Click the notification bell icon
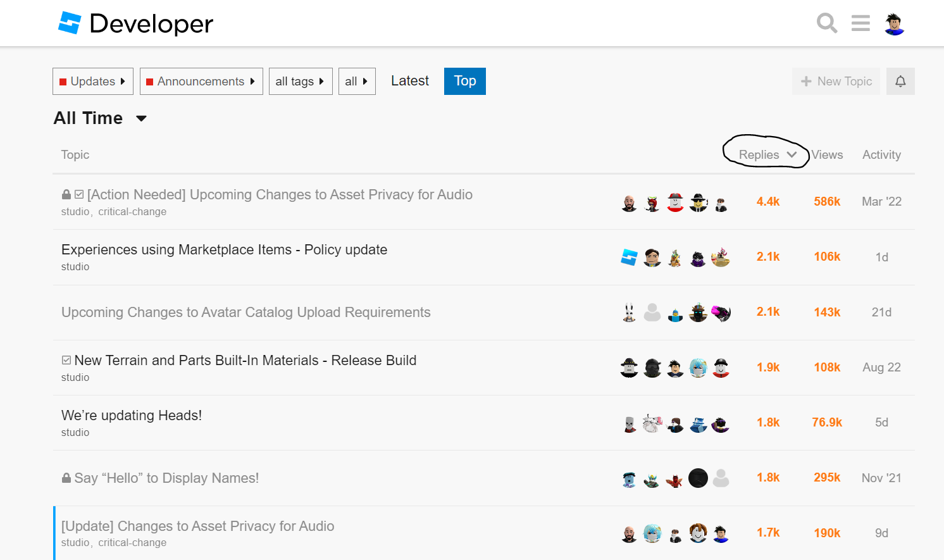Viewport: 944px width, 560px height. point(900,81)
